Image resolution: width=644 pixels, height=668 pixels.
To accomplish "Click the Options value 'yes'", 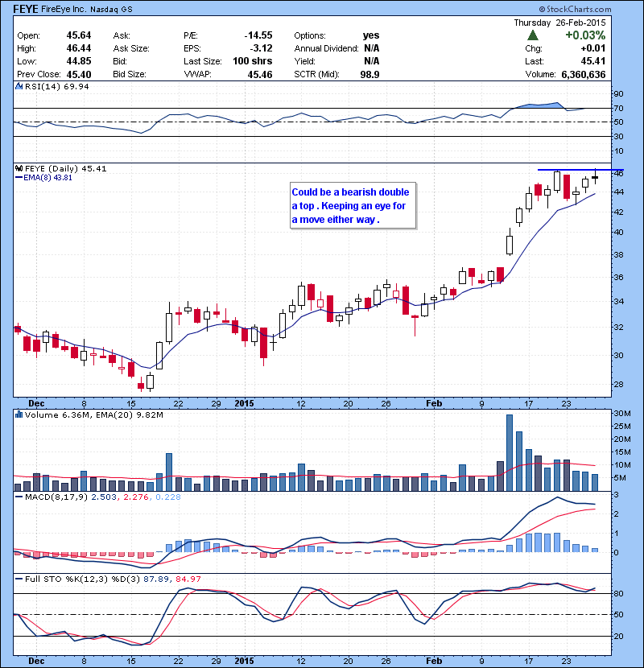I will pos(371,35).
